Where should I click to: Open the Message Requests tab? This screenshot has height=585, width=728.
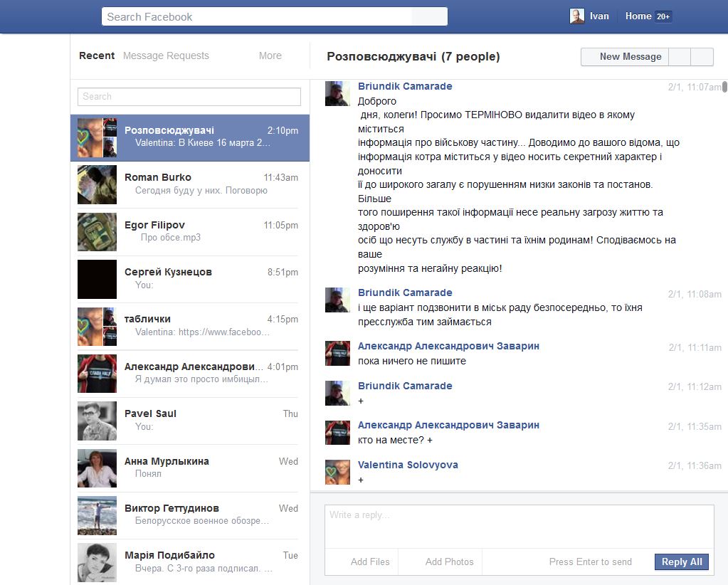166,56
